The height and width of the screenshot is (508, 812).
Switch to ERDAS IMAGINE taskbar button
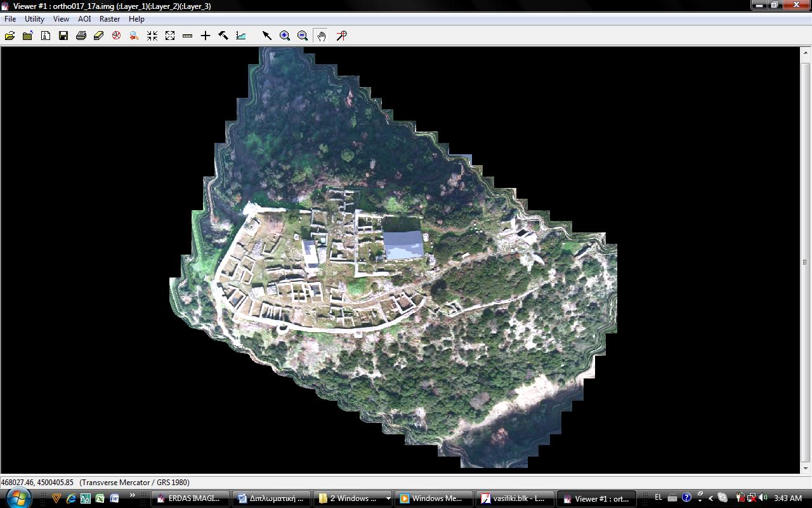192,498
